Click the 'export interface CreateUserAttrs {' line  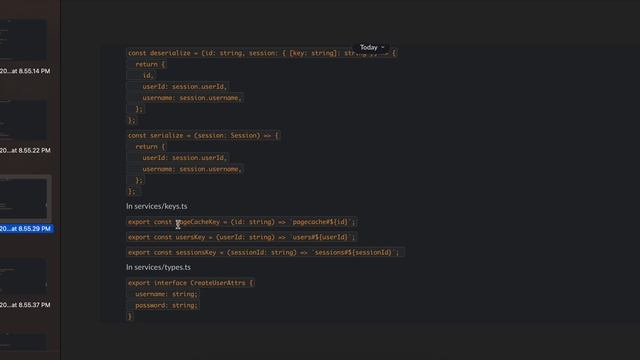tap(191, 283)
